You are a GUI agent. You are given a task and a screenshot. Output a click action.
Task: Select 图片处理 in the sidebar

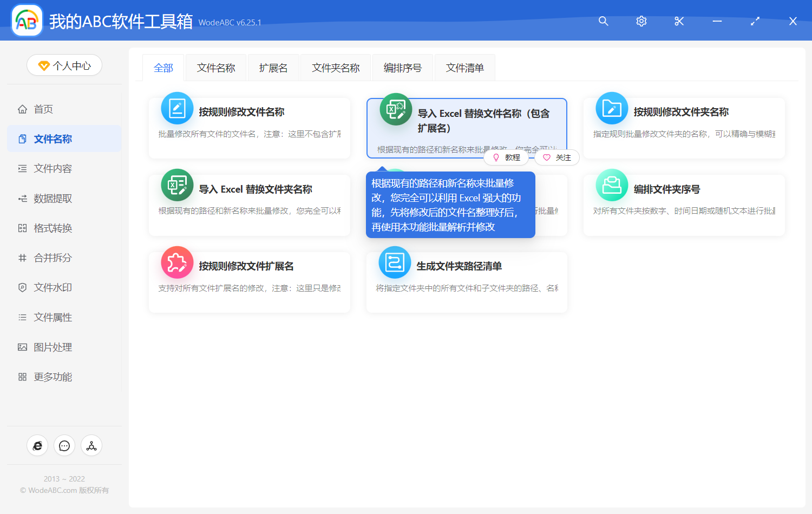coord(53,347)
